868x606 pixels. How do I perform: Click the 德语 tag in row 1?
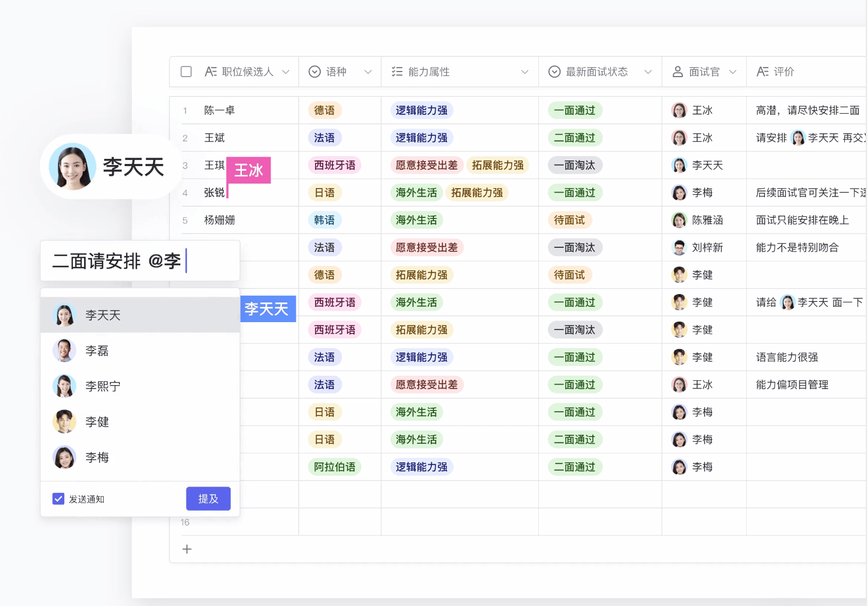pyautogui.click(x=324, y=110)
